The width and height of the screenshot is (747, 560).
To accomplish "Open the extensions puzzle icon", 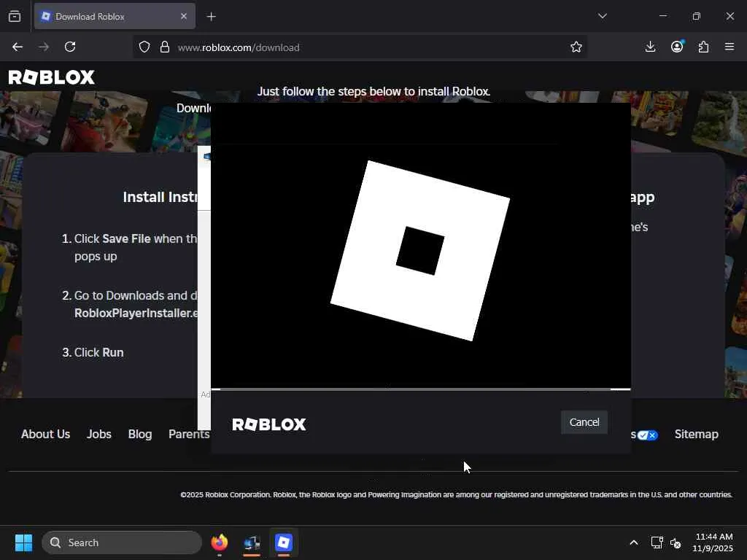I will point(703,47).
